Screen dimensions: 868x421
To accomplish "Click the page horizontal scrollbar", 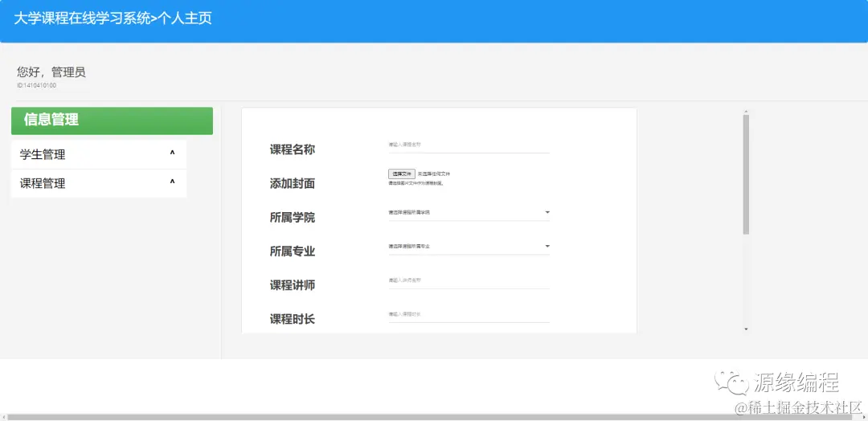I will point(429,417).
